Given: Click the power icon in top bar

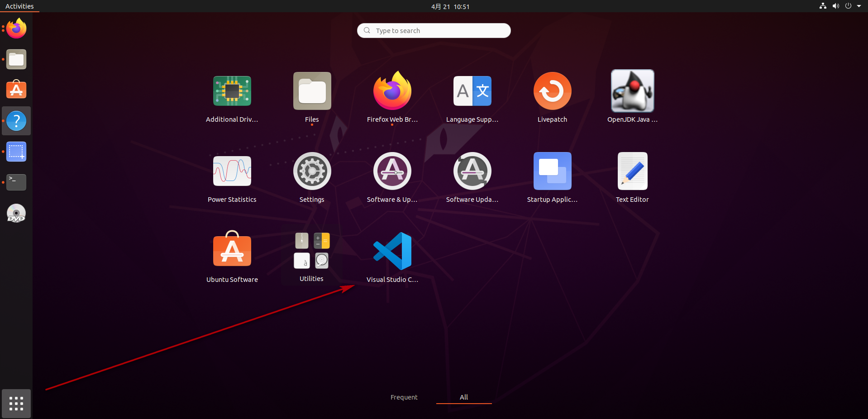Looking at the screenshot, I should point(848,6).
